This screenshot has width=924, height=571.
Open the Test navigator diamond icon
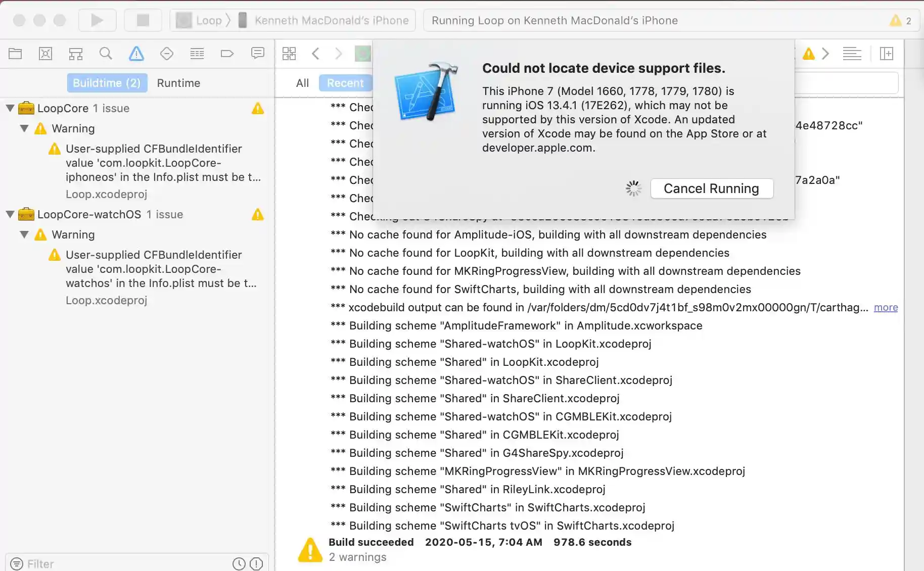pyautogui.click(x=167, y=54)
